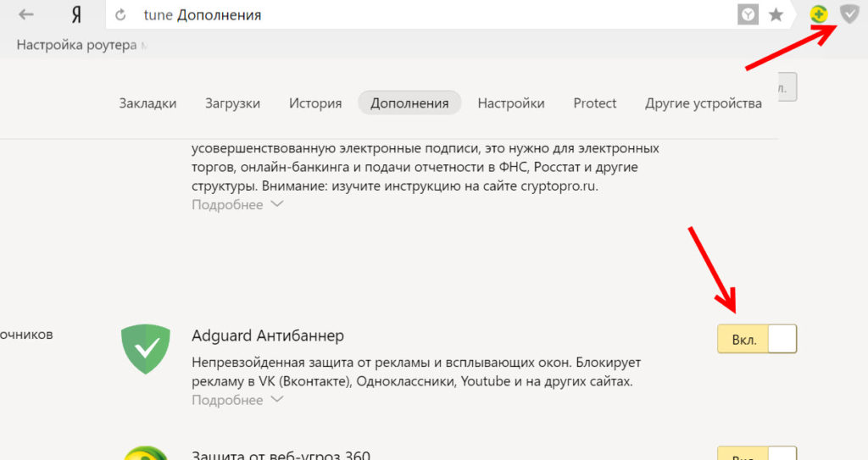Expand Подробнее under the cryptopro description
Image resolution: width=868 pixels, height=460 pixels.
[237, 205]
